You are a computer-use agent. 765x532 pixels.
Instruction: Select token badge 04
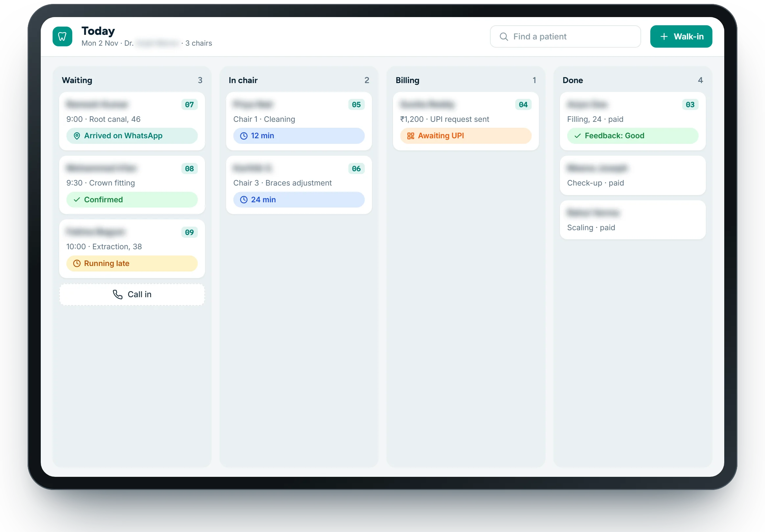click(523, 104)
